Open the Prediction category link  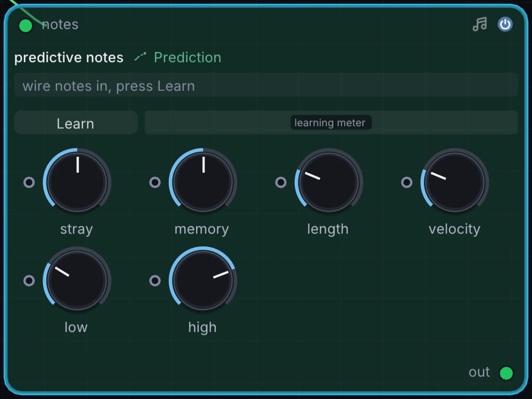(187, 57)
